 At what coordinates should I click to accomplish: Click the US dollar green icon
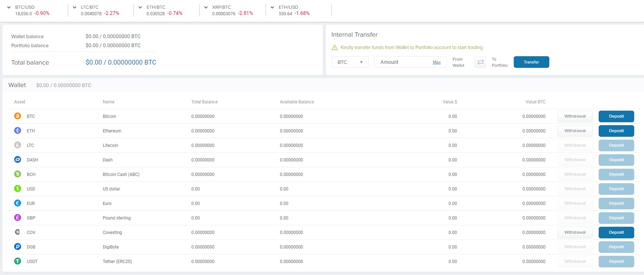pyautogui.click(x=17, y=189)
